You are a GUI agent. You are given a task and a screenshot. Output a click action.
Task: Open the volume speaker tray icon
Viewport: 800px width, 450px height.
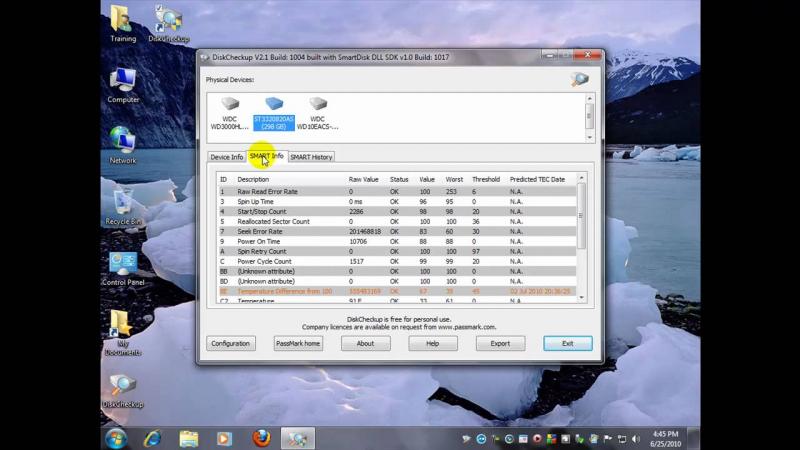pyautogui.click(x=636, y=439)
